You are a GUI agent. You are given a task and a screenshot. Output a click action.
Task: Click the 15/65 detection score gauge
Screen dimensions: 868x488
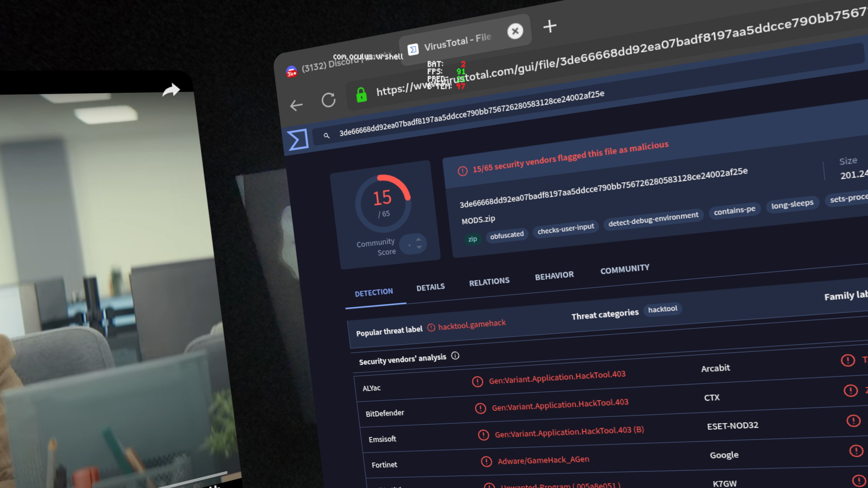point(383,203)
